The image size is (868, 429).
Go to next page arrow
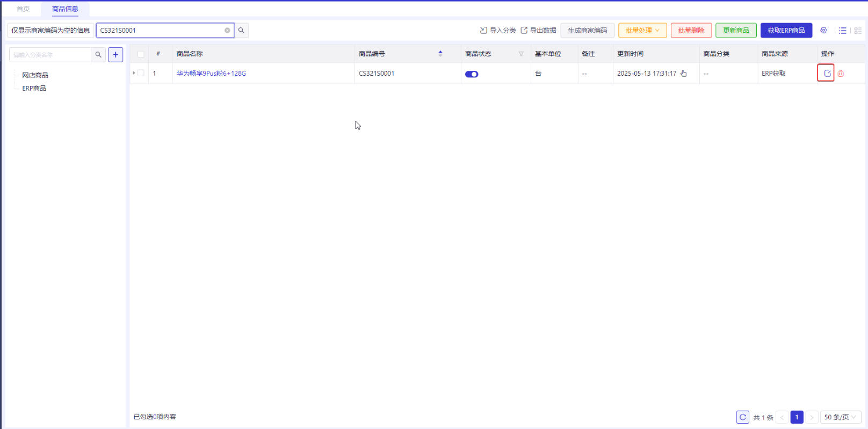[812, 417]
